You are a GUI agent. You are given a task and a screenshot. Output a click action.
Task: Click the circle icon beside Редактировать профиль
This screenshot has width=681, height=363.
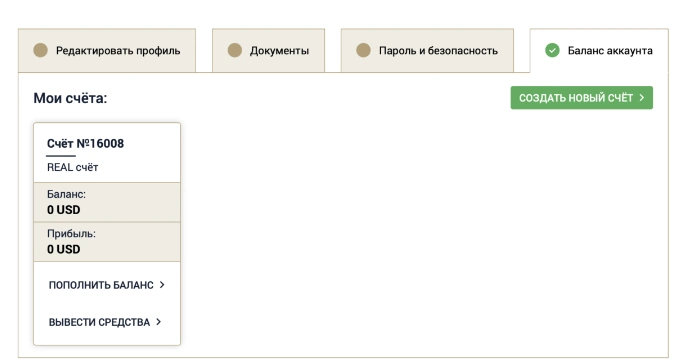[x=40, y=50]
